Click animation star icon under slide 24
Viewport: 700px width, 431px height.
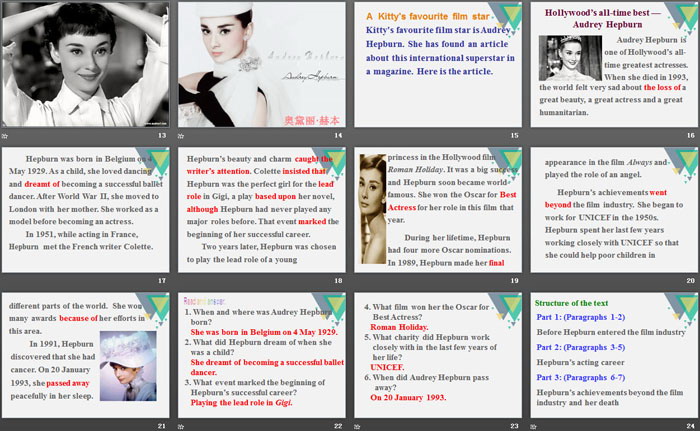click(533, 427)
